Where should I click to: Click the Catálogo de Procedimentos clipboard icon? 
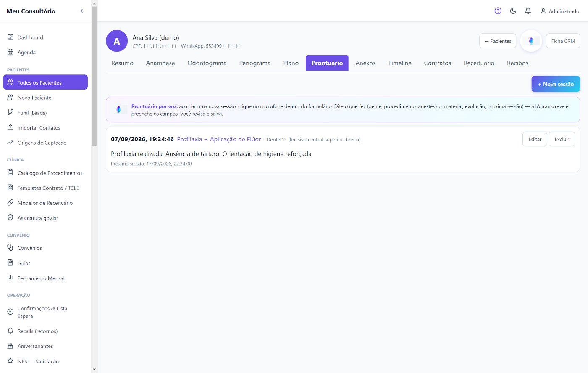pyautogui.click(x=10, y=172)
